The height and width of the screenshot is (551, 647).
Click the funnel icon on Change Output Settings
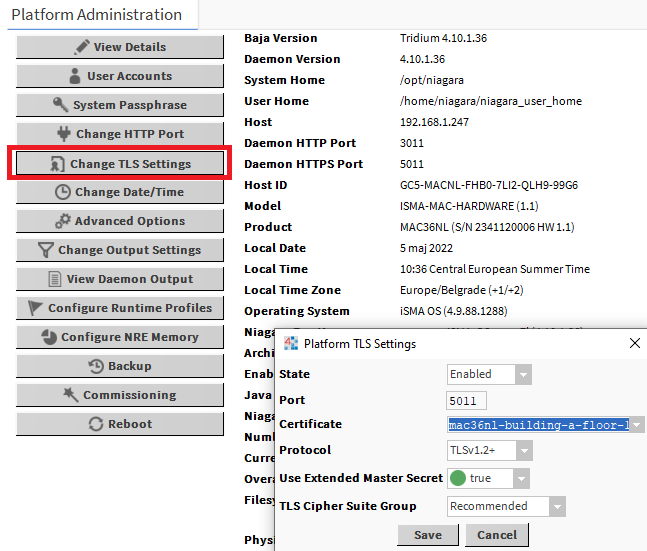point(46,250)
